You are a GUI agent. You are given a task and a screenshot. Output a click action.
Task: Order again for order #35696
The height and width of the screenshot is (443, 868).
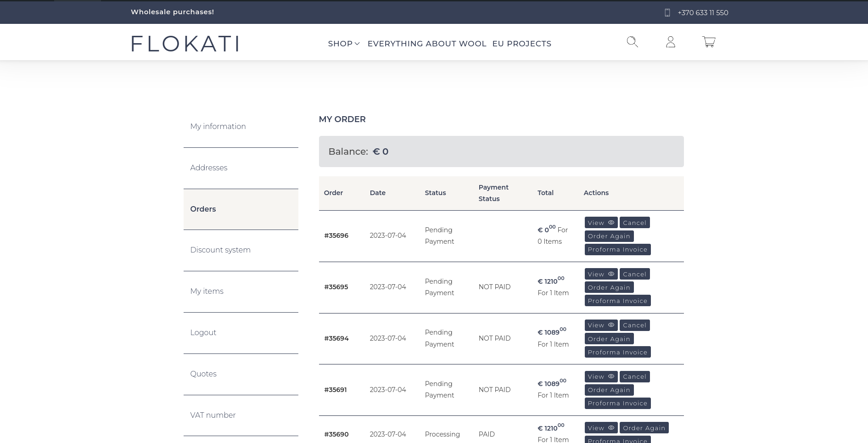609,236
